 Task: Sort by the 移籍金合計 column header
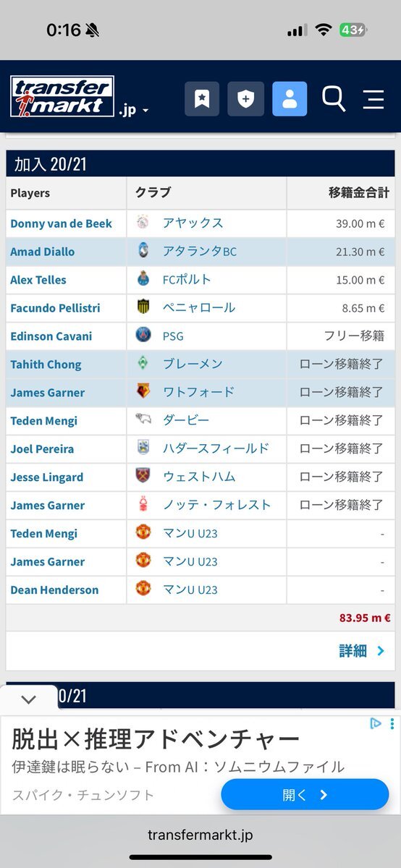point(359,193)
